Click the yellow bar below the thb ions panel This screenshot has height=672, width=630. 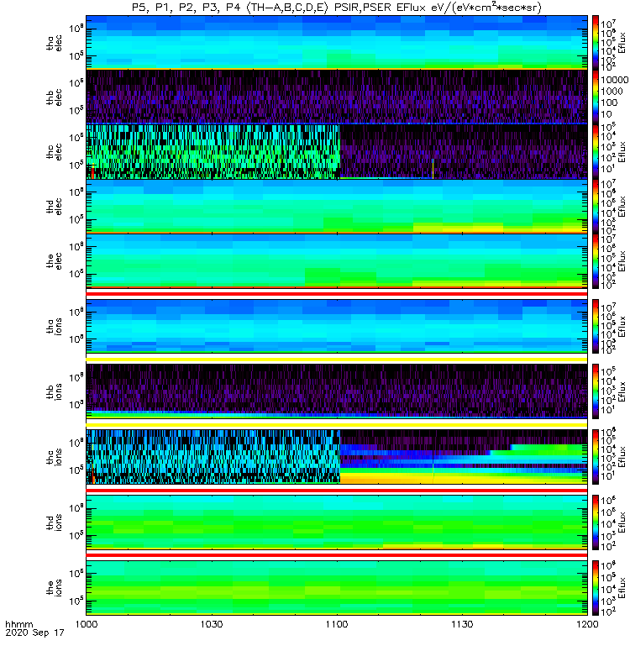(337, 425)
